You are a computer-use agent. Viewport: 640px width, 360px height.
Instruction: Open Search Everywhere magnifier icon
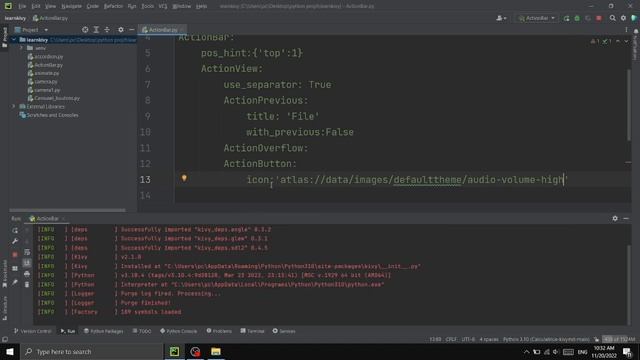612,18
